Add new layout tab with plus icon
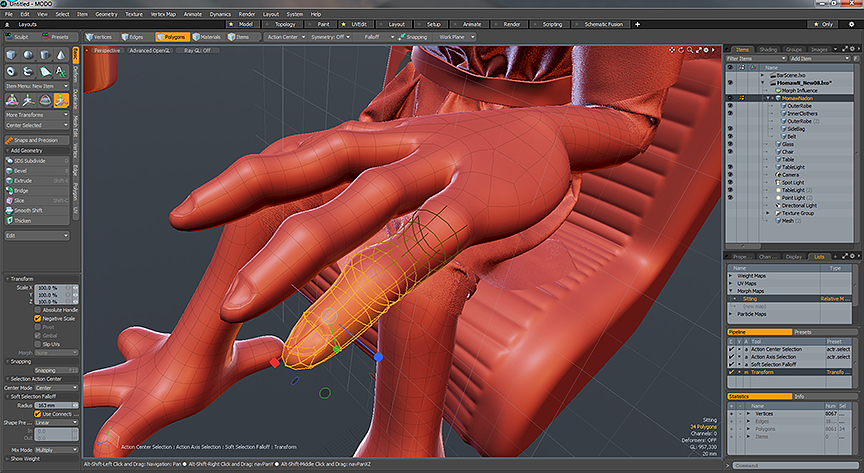This screenshot has height=473, width=864. [x=638, y=24]
